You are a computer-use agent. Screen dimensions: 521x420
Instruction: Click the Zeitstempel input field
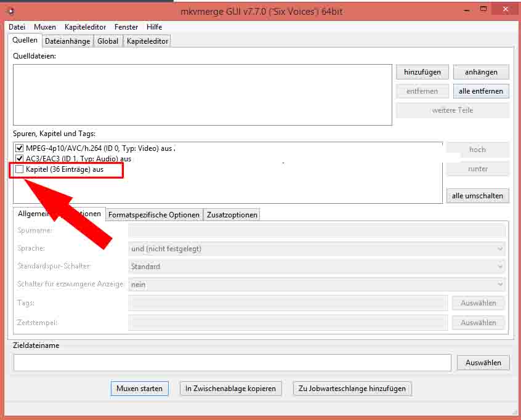pos(288,323)
